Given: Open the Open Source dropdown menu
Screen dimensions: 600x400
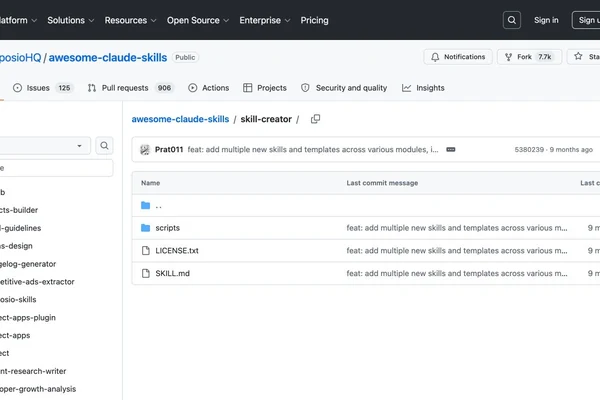Looking at the screenshot, I should pyautogui.click(x=197, y=20).
